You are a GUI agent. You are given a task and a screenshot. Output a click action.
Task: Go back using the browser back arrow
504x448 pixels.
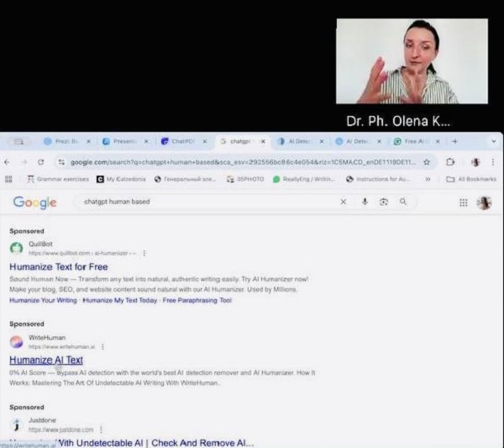(x=7, y=162)
